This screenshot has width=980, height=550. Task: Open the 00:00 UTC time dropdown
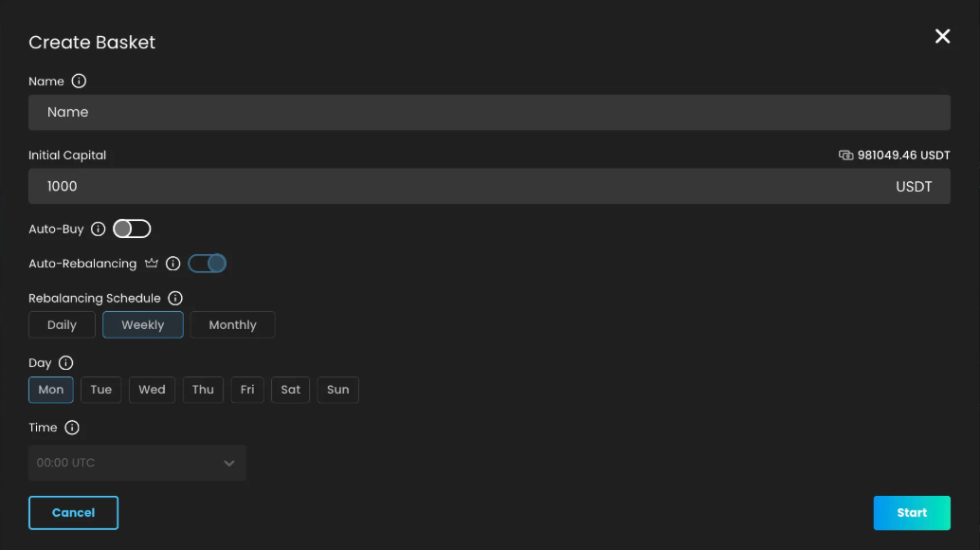[x=137, y=463]
